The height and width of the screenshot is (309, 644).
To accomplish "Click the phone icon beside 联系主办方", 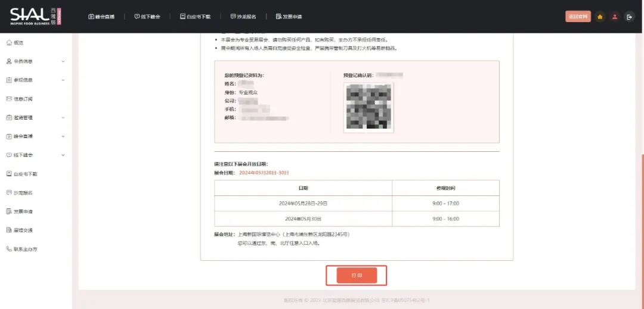I will (9, 249).
